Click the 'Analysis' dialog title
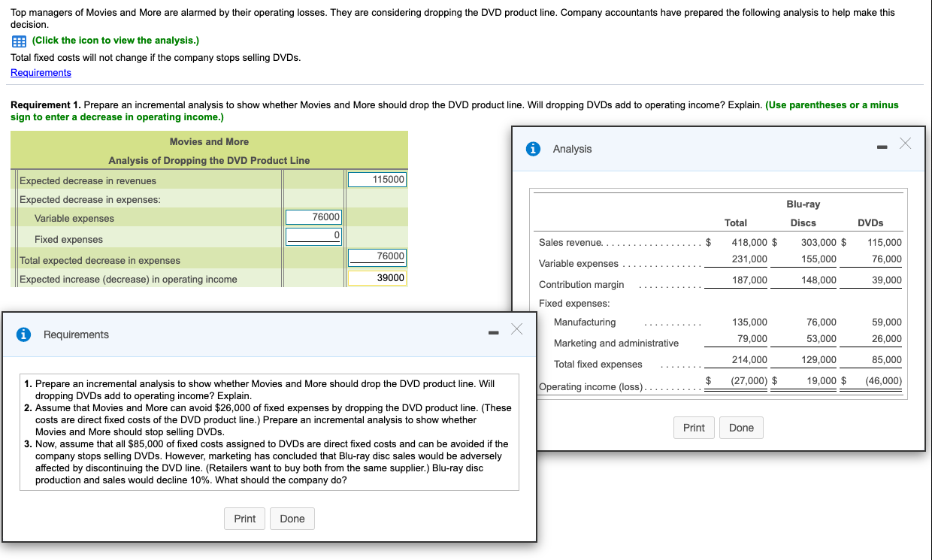932x560 pixels. [x=572, y=150]
